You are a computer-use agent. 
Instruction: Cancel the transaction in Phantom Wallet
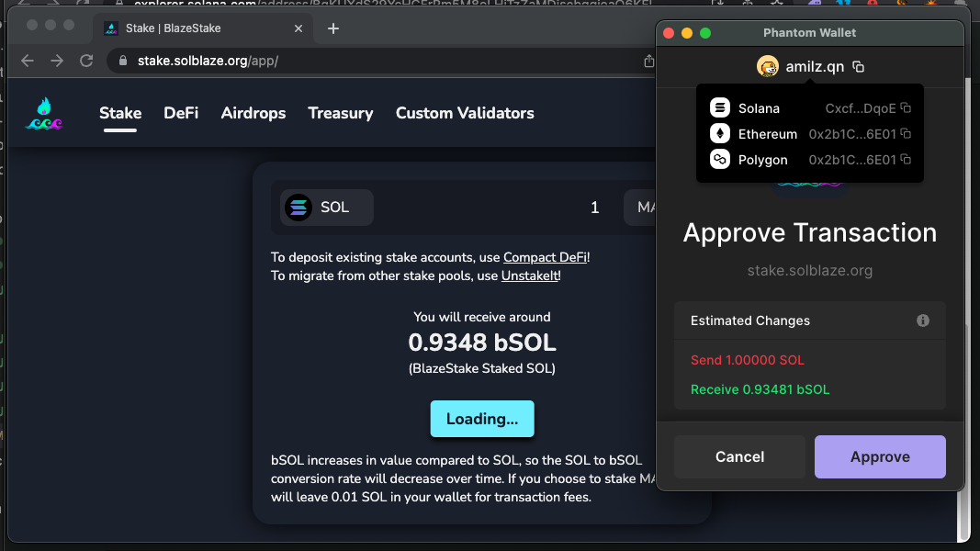(x=739, y=456)
